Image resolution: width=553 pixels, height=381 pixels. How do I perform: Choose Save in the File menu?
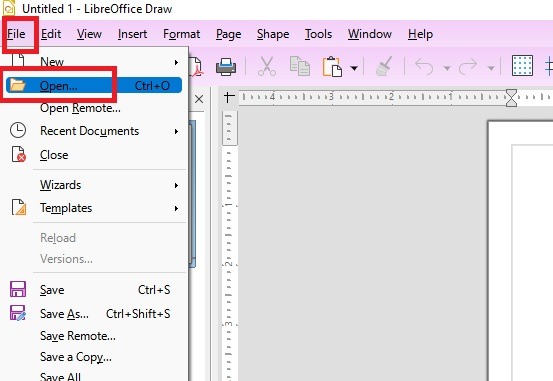[x=94, y=290]
